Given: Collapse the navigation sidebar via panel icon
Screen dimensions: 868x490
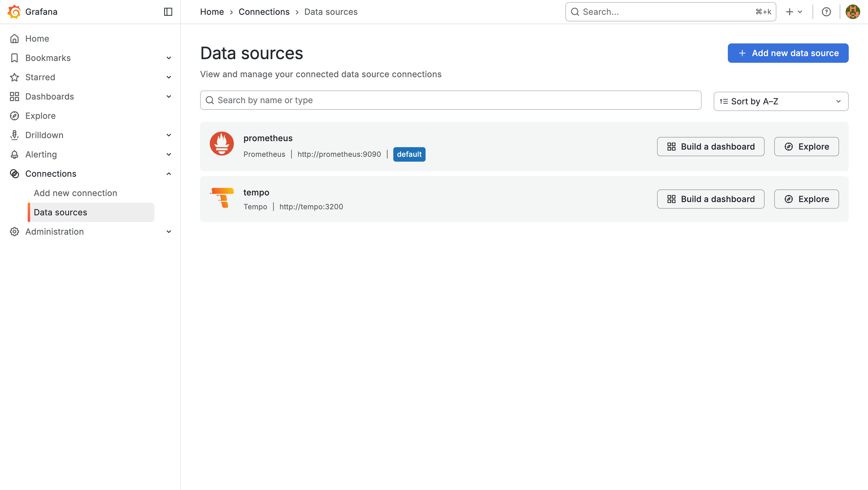Looking at the screenshot, I should tap(168, 12).
